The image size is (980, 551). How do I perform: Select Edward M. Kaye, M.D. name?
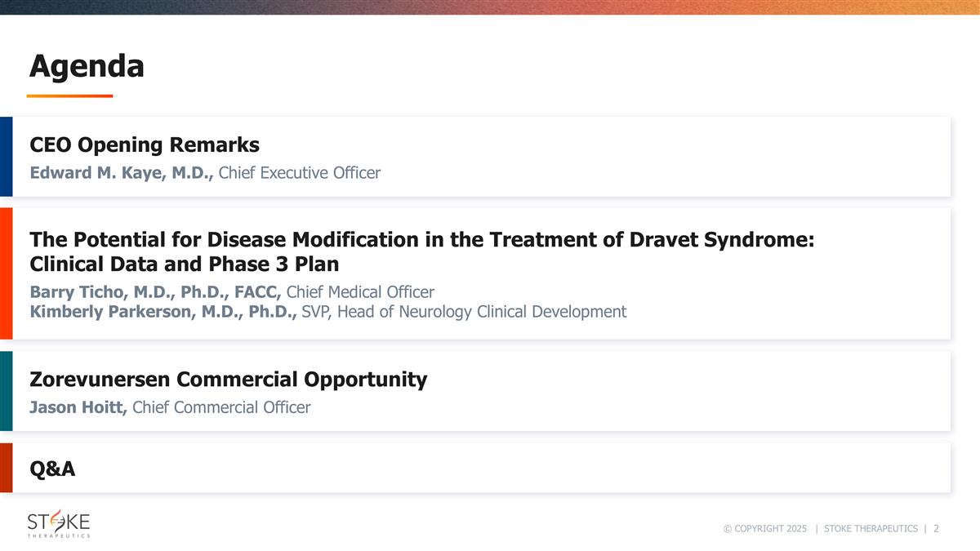point(122,173)
